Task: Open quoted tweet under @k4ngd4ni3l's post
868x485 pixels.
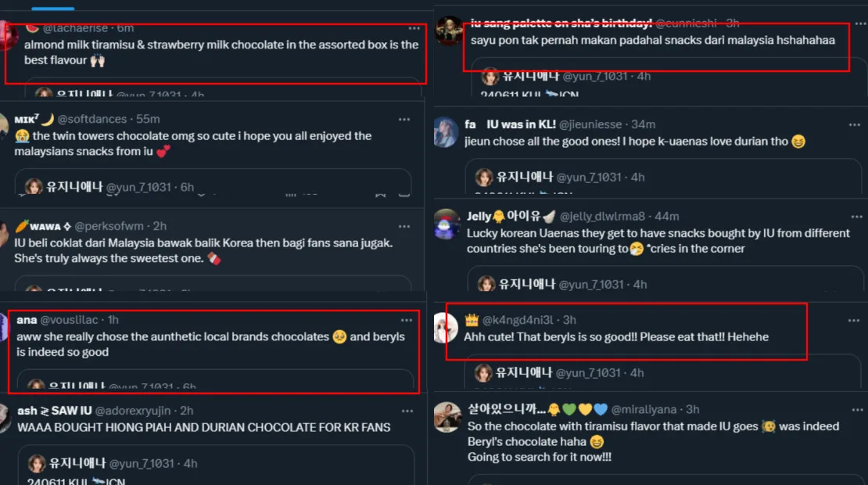Action: pos(655,373)
